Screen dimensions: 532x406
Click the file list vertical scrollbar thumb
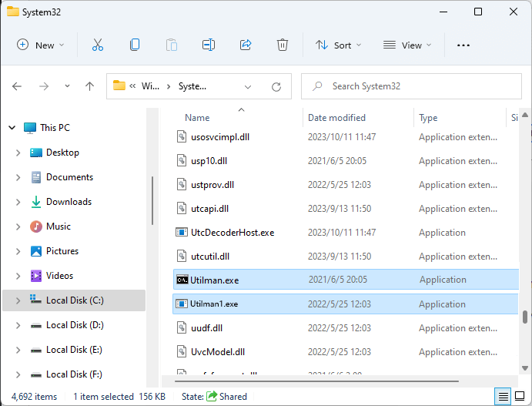point(525,317)
